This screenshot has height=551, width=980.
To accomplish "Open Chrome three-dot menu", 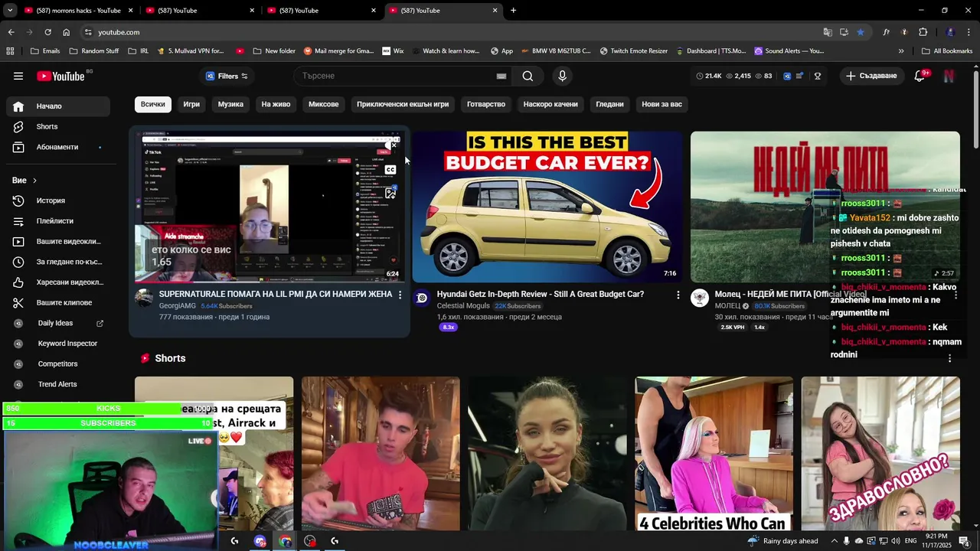I will click(x=969, y=32).
